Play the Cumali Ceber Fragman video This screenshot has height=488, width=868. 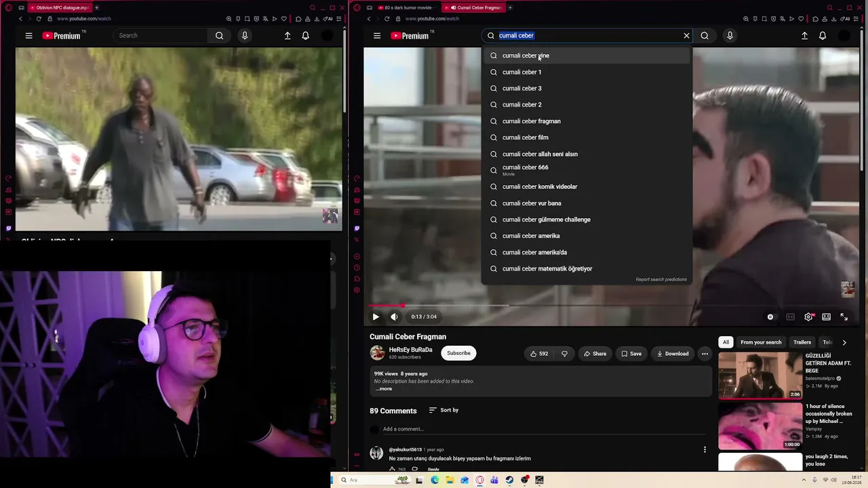point(376,317)
